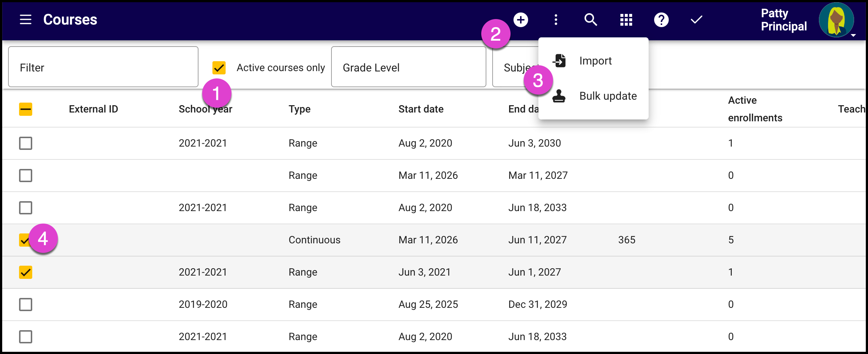Click the Filter text field
Screen dimensions: 868x354
click(x=103, y=67)
